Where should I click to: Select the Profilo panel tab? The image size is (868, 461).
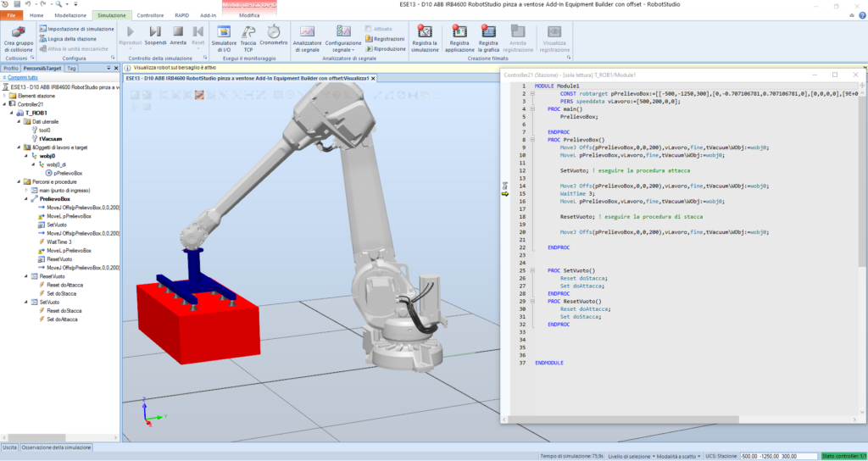click(x=10, y=69)
